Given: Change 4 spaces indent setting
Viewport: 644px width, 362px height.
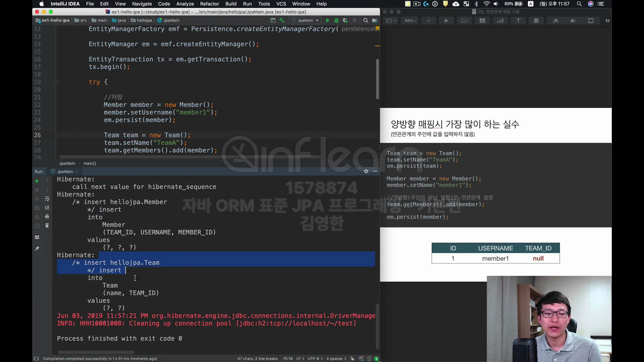Looking at the screenshot, I should (336, 359).
